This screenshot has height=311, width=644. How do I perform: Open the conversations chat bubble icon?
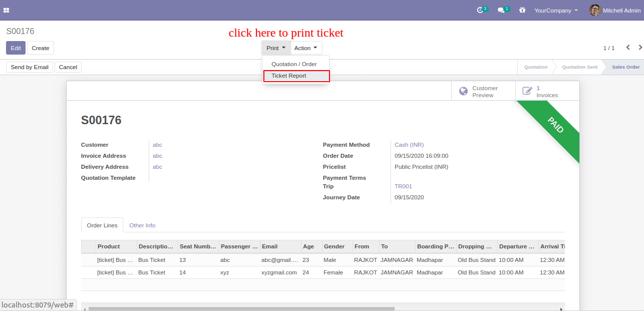[x=502, y=10]
